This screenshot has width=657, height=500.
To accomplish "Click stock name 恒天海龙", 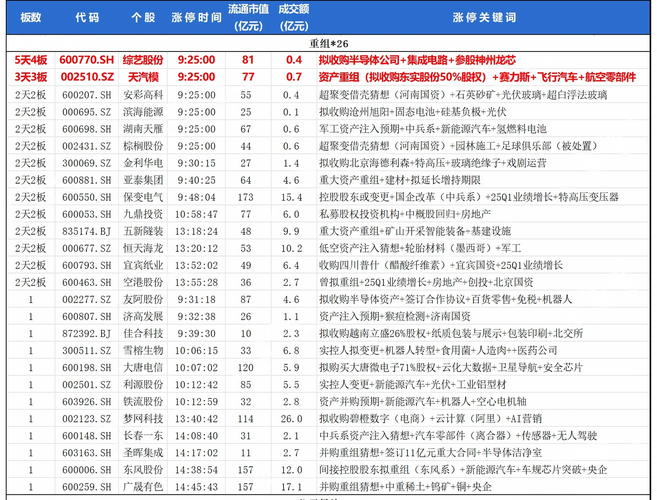I will coord(143,249).
